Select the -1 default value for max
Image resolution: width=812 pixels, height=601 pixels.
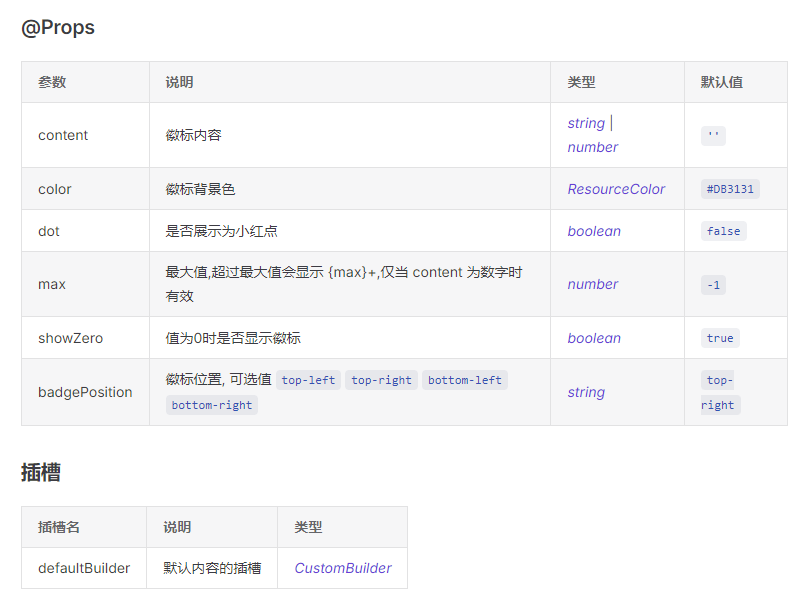pos(712,284)
